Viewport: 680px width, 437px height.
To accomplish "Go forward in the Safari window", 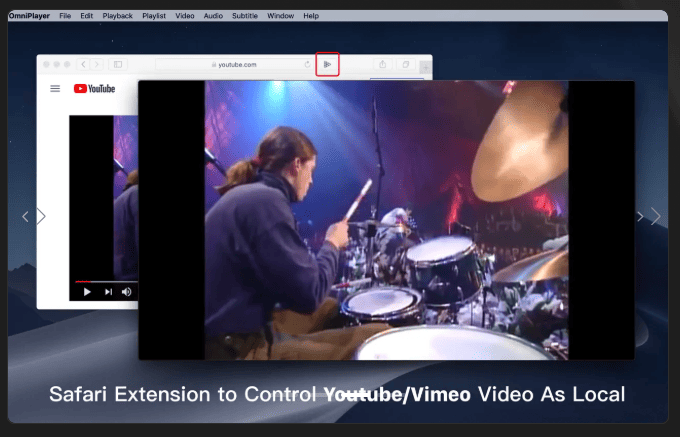I will coord(97,64).
